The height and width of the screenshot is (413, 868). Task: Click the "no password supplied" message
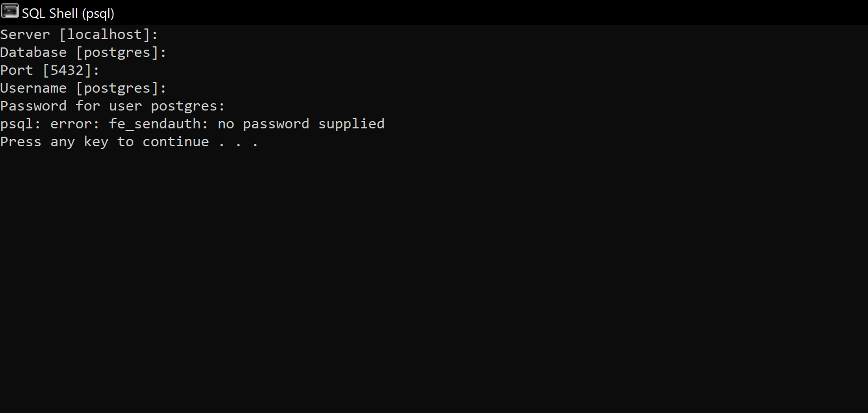pos(301,124)
